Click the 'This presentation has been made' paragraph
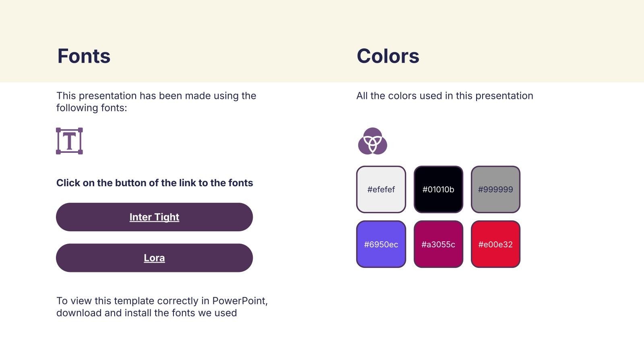The height and width of the screenshot is (362, 644). pos(156,96)
